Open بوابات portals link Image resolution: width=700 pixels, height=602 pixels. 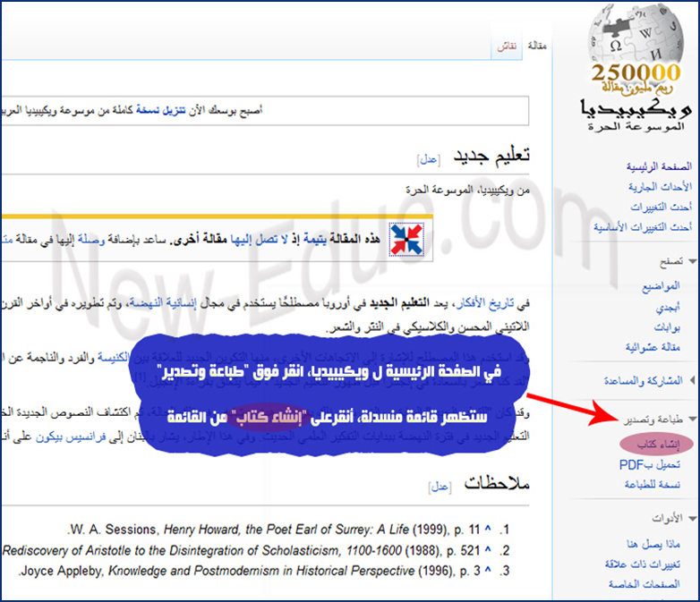668,327
